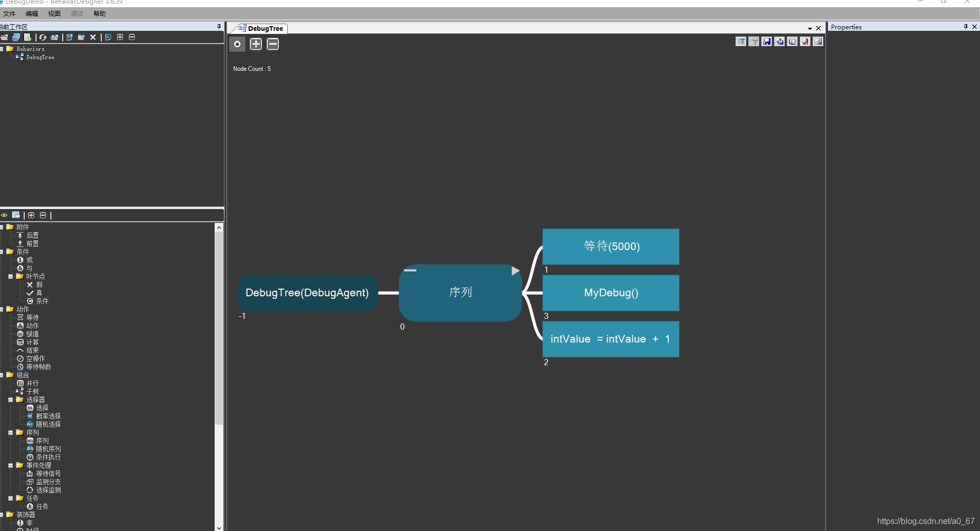Open the 文件 menu

[x=9, y=13]
